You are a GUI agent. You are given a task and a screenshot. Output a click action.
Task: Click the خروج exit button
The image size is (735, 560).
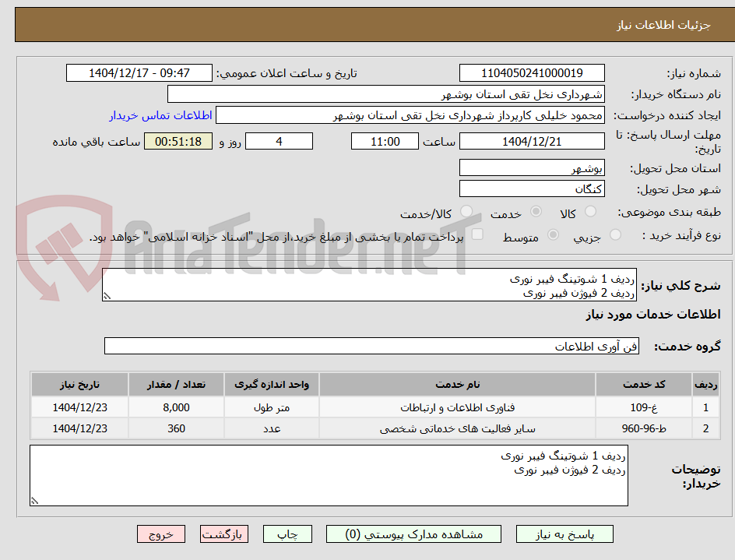(161, 534)
